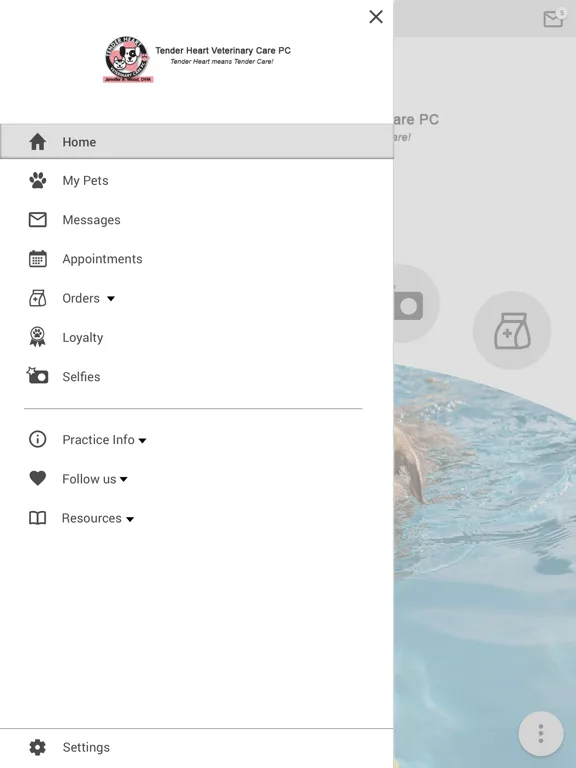
Task: Expand the Orders dropdown arrow
Action: 111,298
